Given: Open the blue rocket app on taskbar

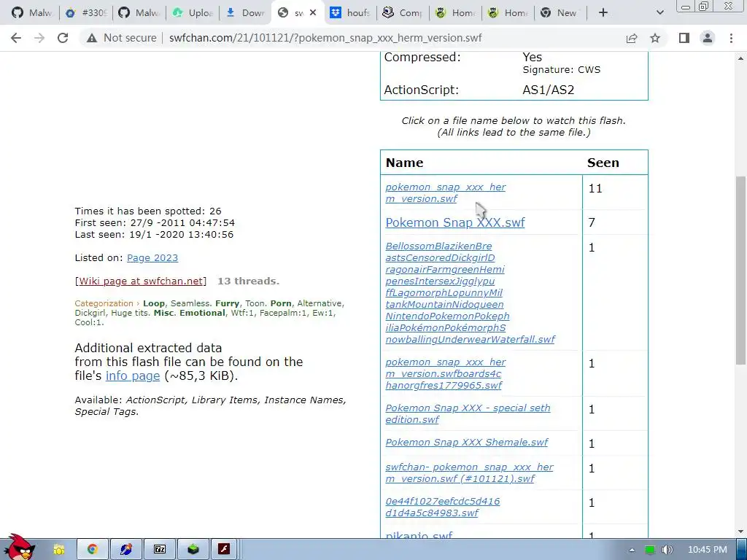Looking at the screenshot, I should (x=126, y=550).
